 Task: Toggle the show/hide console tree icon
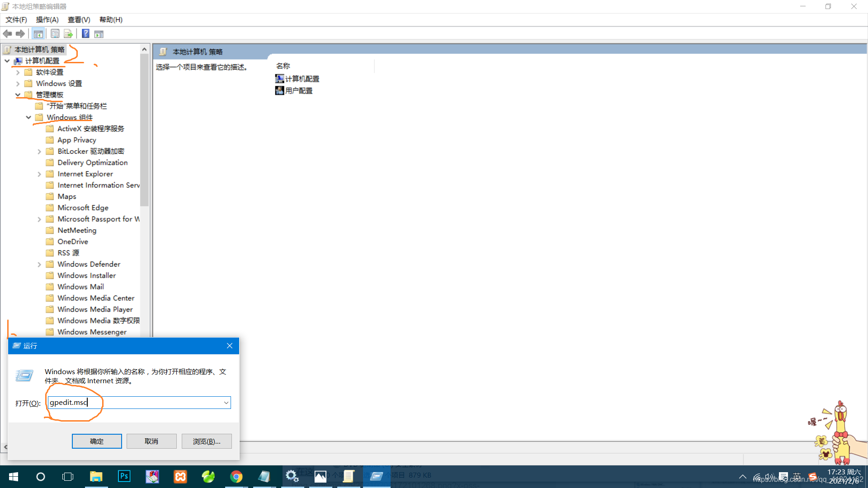pyautogui.click(x=38, y=34)
